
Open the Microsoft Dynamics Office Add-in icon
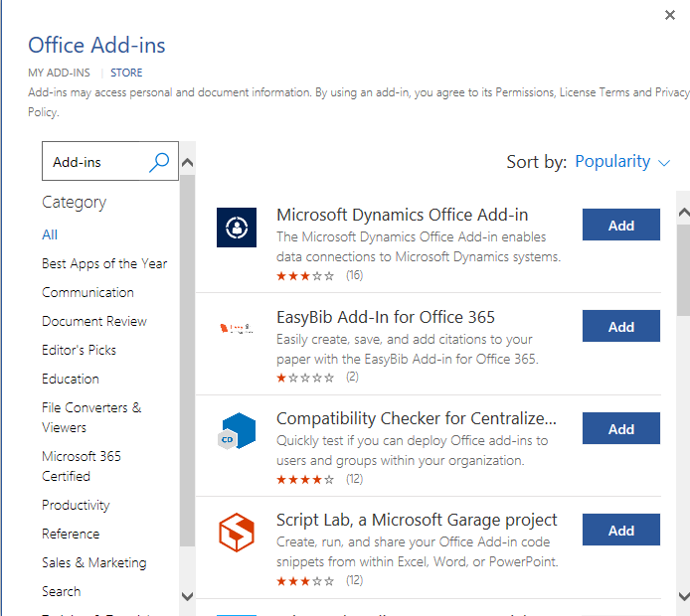(x=237, y=228)
